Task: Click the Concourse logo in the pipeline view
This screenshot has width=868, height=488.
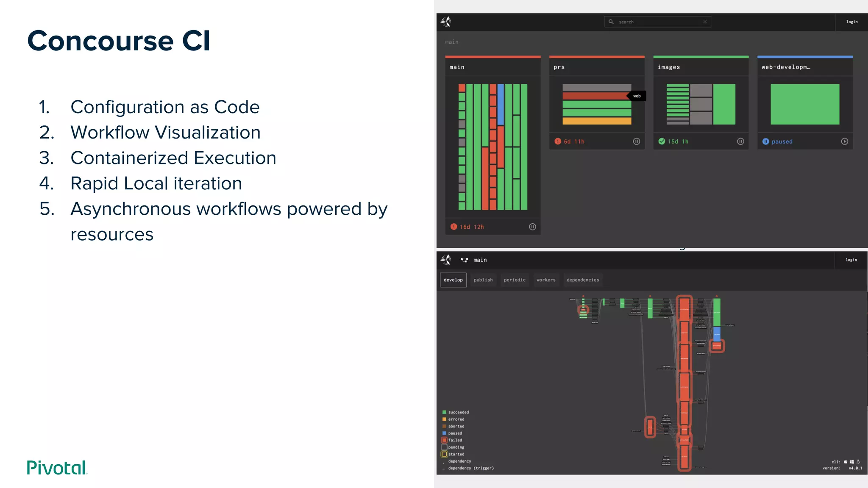Action: pyautogui.click(x=445, y=260)
